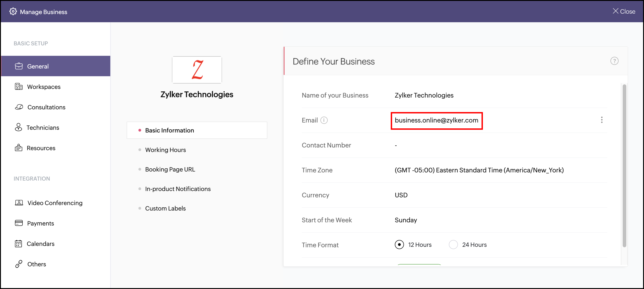
Task: Click the Technicians person icon
Action: pyautogui.click(x=18, y=127)
